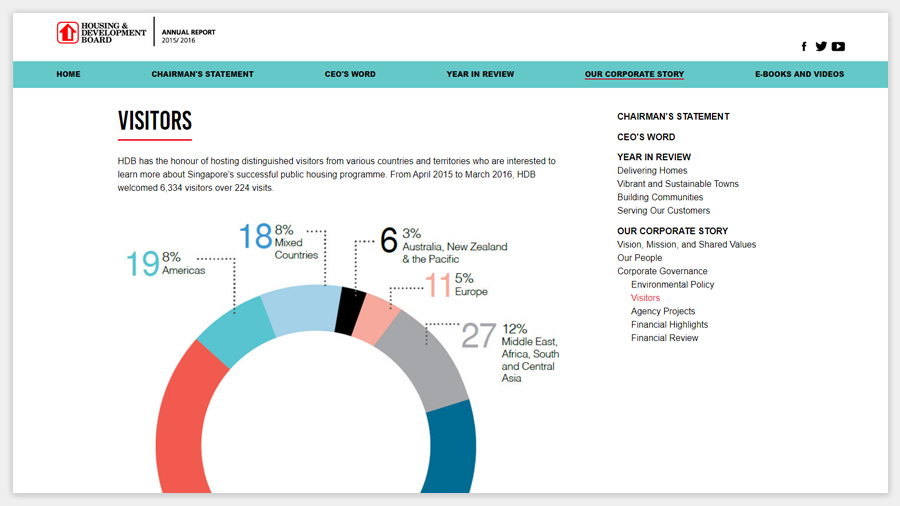Click the grey Middle East and Africa segment
Viewport: 900px width, 506px height.
[425, 360]
